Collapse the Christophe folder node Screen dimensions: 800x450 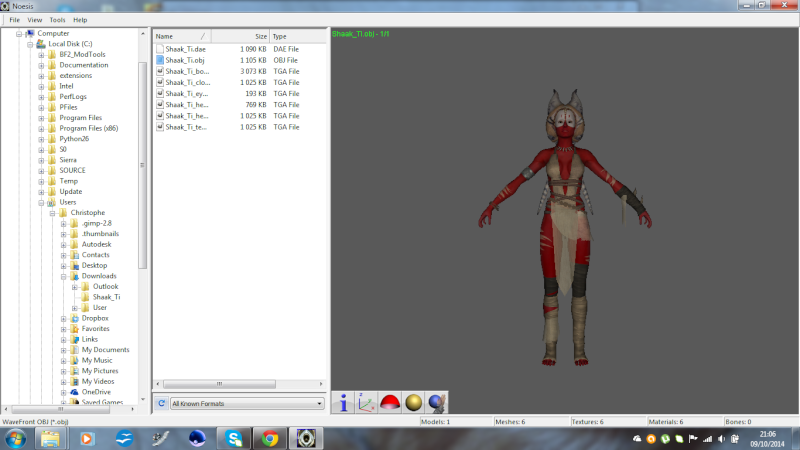pos(53,213)
